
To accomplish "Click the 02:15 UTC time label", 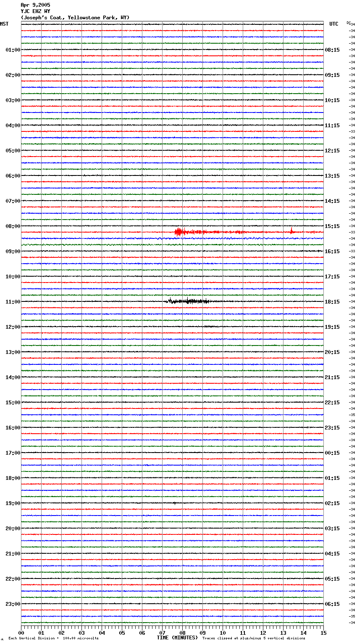I will (332, 503).
